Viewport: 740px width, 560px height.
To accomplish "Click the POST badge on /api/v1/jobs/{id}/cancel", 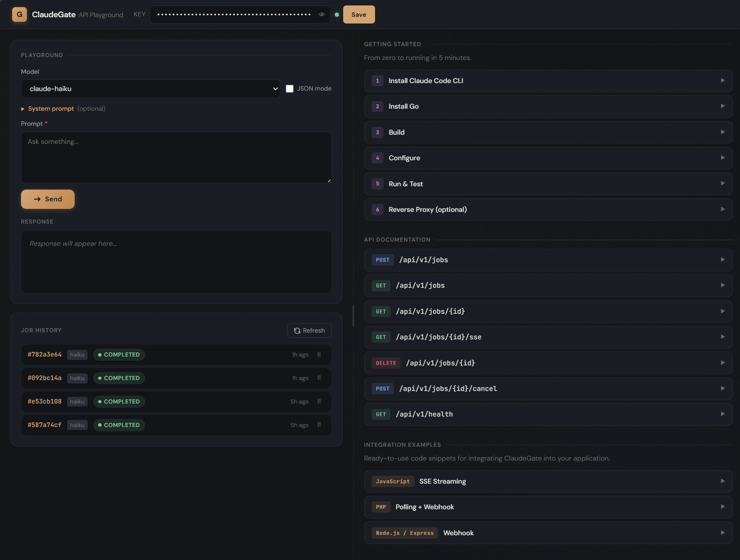I will pos(382,388).
